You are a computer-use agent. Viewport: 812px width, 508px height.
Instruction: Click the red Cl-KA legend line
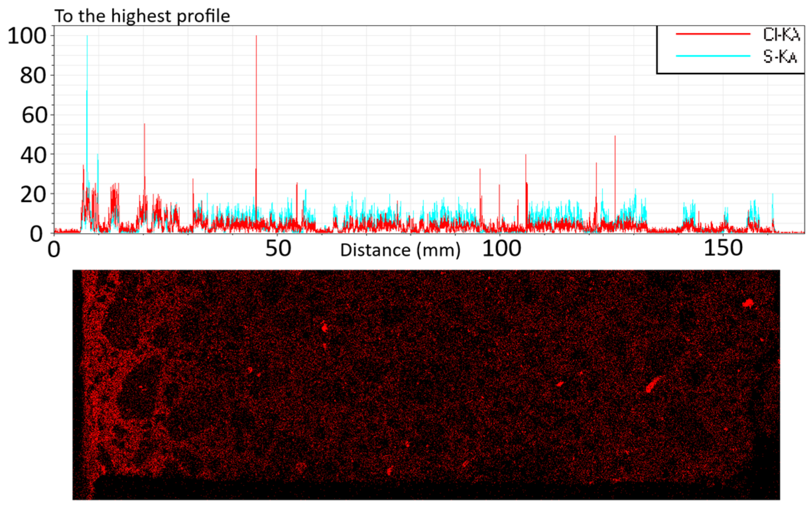(713, 34)
